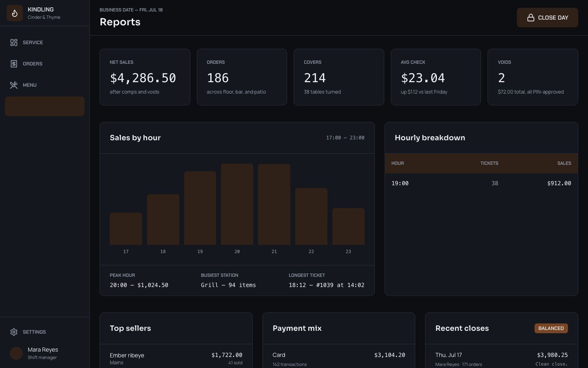This screenshot has width=588, height=368.
Task: Click the Ember ribeye row in Top sellers
Action: (x=176, y=358)
